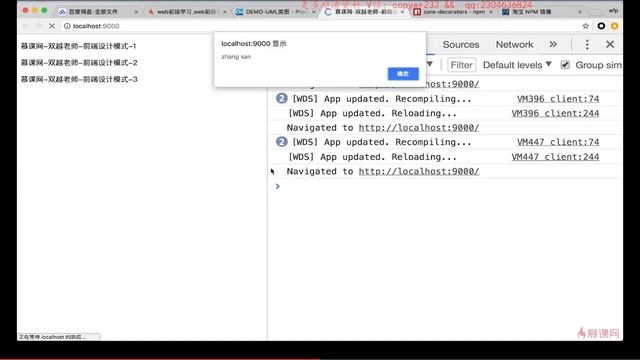This screenshot has width=640, height=360.
Task: Close the DevTools panel
Action: [610, 44]
